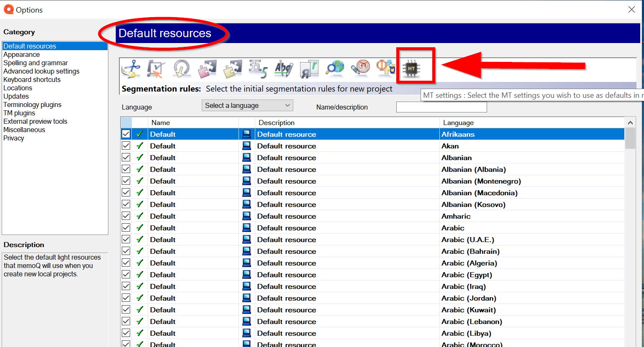Select Terminology plugins category
This screenshot has width=644, height=347.
point(32,105)
